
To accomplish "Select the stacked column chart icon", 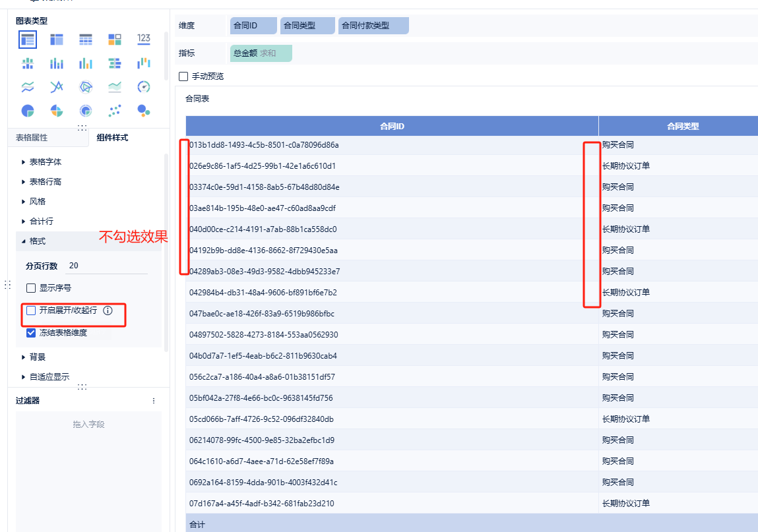I will [x=57, y=63].
